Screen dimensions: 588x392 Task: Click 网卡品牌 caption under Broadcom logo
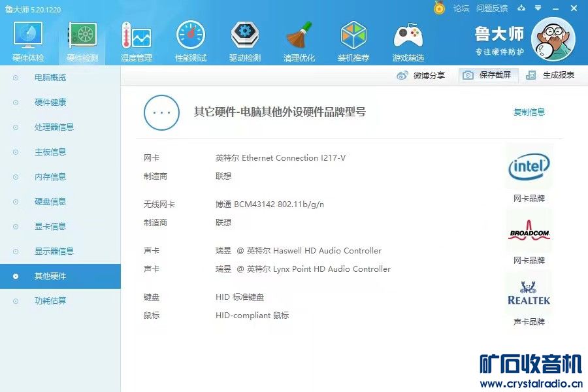pyautogui.click(x=529, y=260)
